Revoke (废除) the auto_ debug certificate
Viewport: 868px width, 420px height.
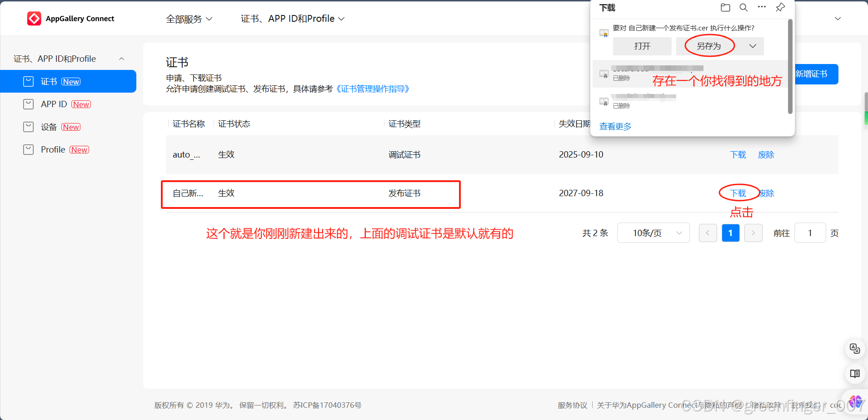pyautogui.click(x=766, y=155)
